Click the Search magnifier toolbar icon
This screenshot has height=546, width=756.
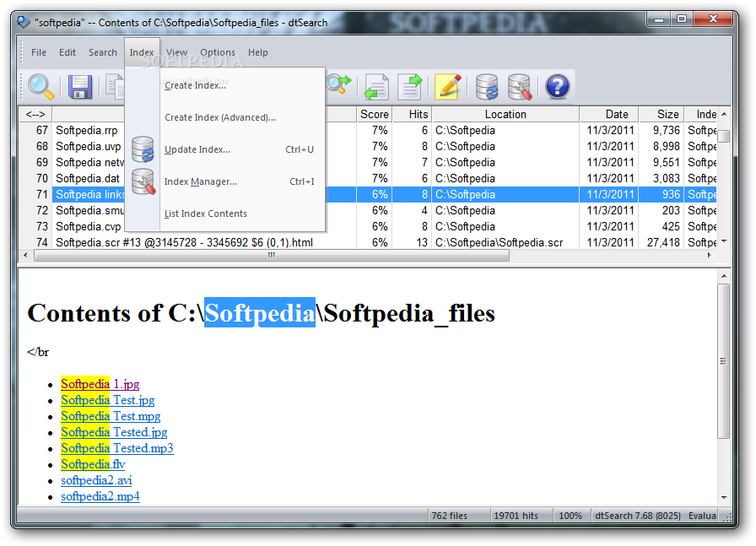[x=41, y=87]
